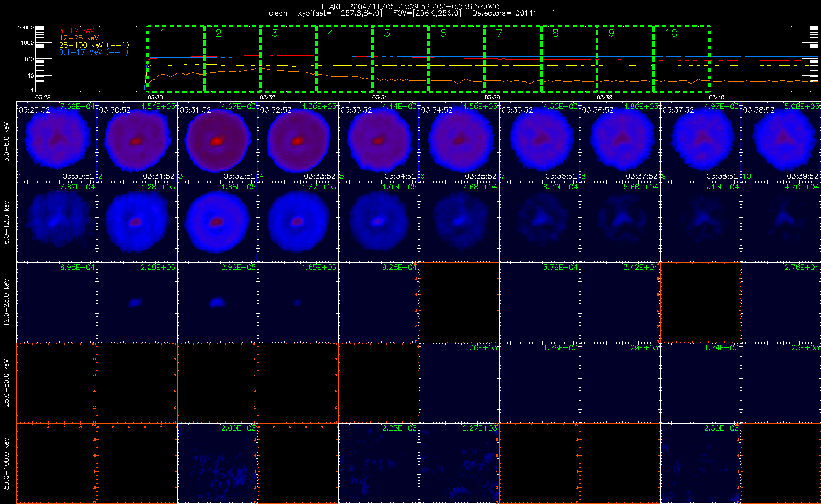Select the 12-25 keV image with peak 1.65E+05
This screenshot has width=821, height=504.
pyautogui.click(x=298, y=302)
